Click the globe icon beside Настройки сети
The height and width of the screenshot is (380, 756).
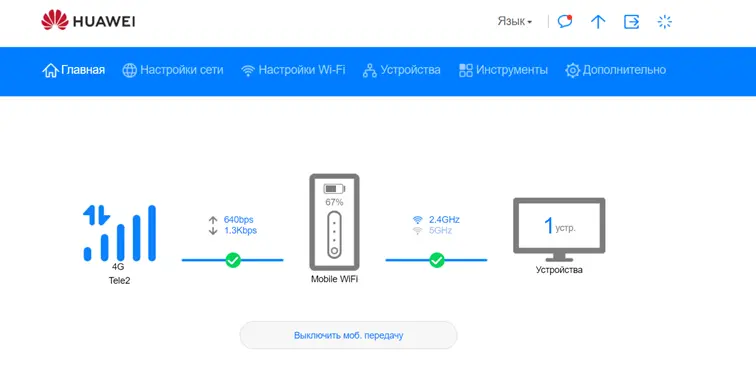129,70
